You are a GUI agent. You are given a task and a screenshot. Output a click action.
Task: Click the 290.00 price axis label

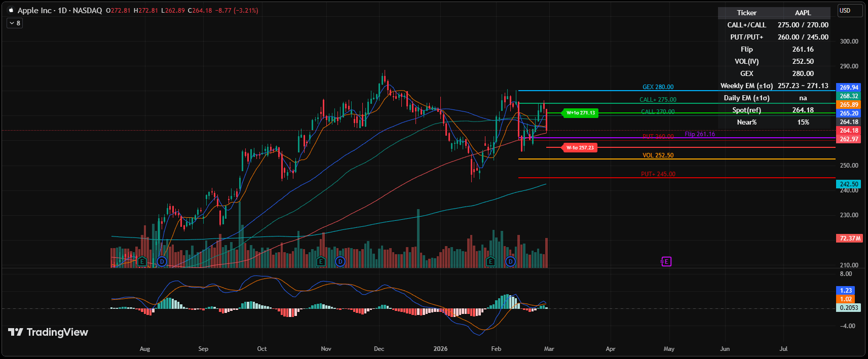click(849, 66)
